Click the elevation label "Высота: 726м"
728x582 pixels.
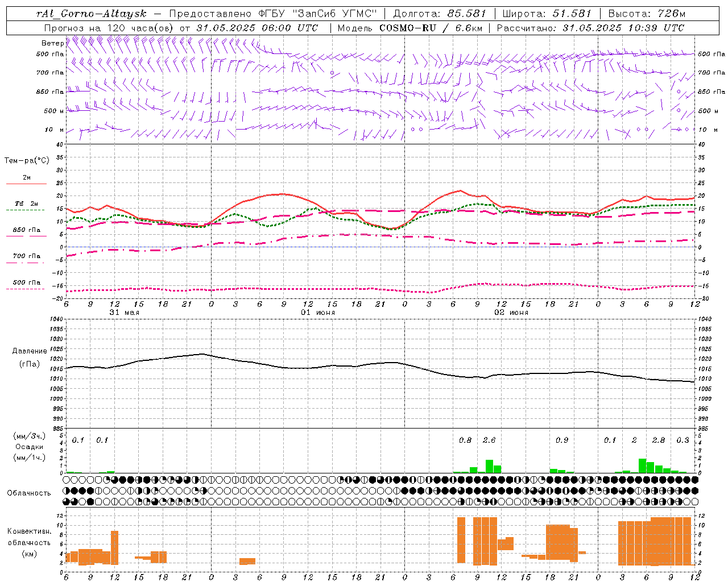tap(647, 14)
